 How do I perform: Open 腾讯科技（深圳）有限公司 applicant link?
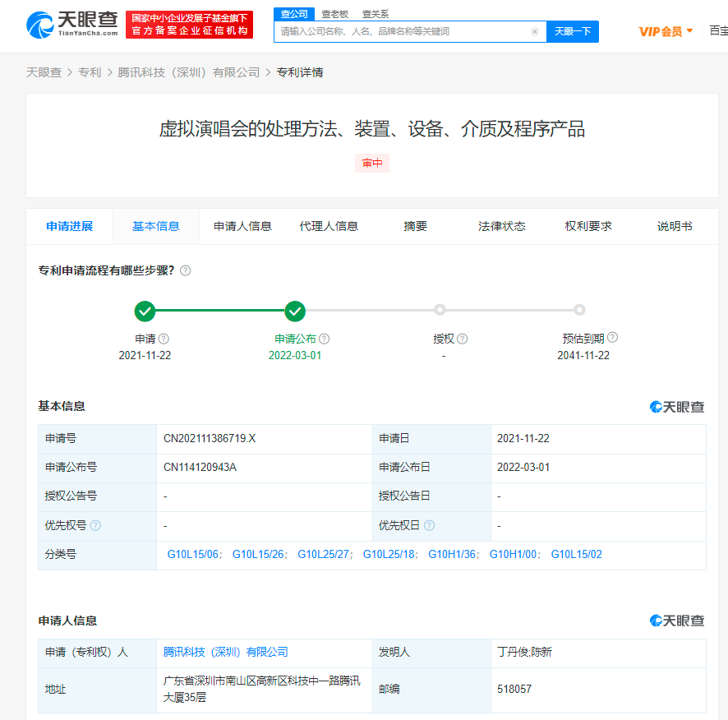[x=226, y=652]
